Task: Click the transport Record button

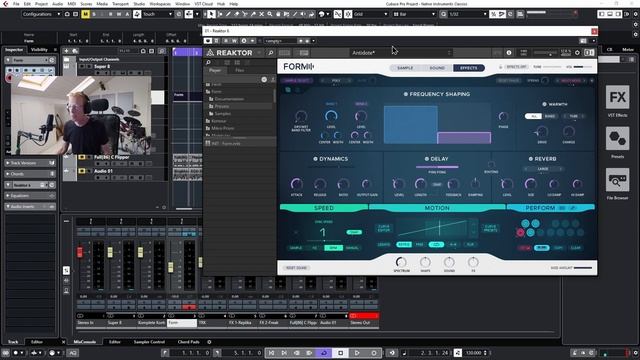Action: click(x=374, y=353)
